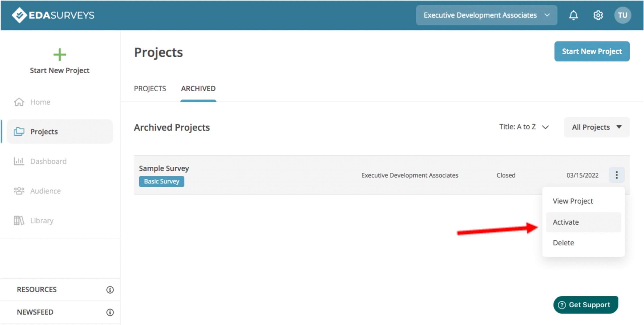This screenshot has height=325, width=644.
Task: Open Sample Survey three-dot options menu
Action: coord(617,175)
